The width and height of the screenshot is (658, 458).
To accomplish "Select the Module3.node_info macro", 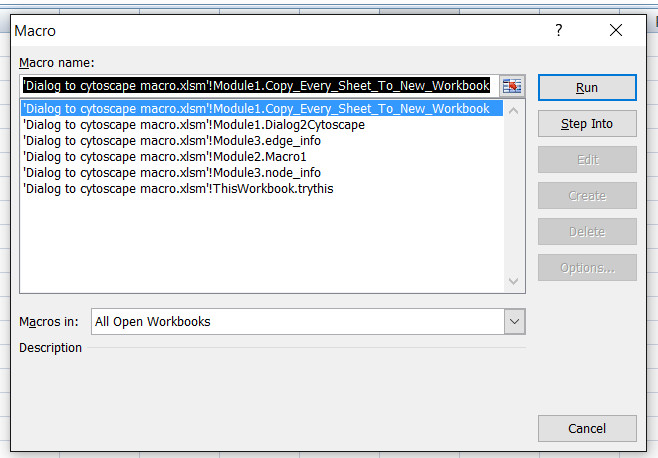I will (x=262, y=173).
